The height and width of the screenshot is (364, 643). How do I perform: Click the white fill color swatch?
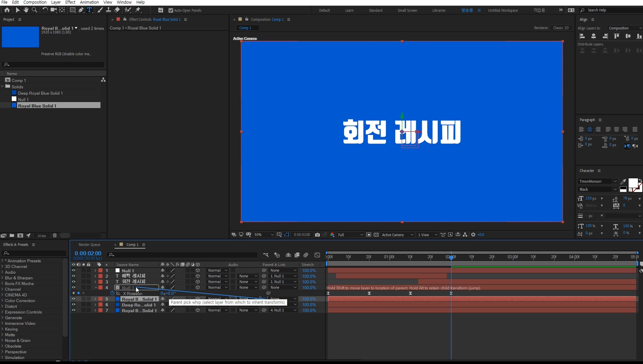point(633,183)
